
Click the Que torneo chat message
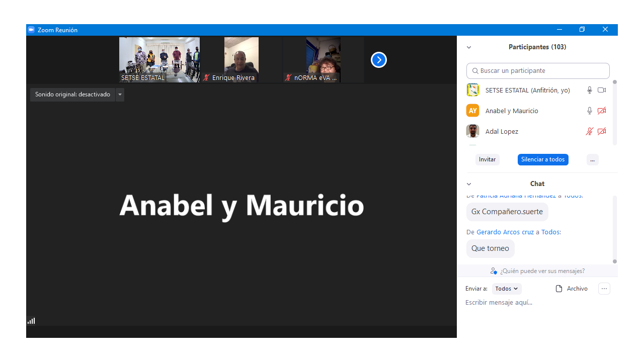[x=491, y=248]
